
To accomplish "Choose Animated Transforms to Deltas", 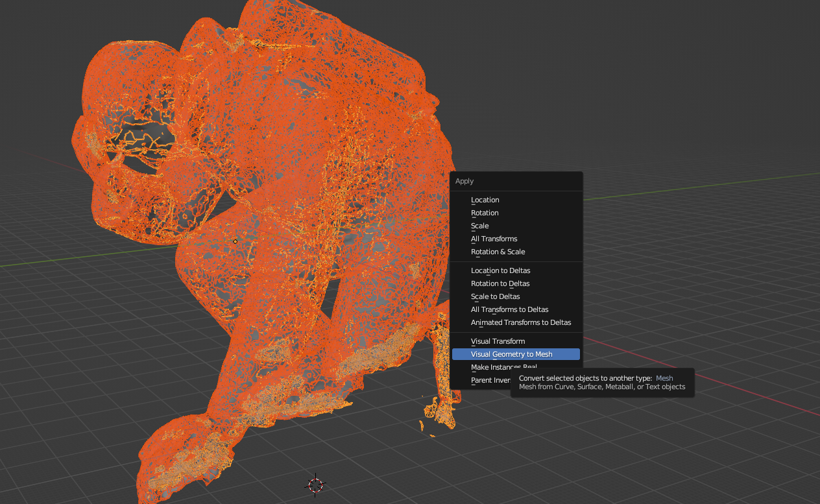I will (521, 322).
